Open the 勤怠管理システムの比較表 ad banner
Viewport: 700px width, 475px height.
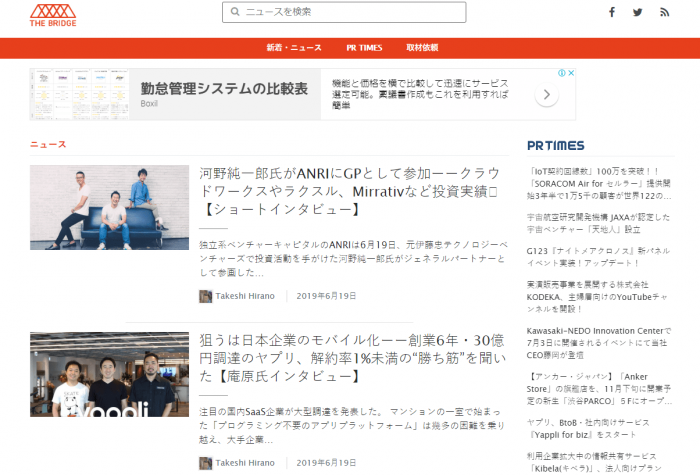coord(223,90)
